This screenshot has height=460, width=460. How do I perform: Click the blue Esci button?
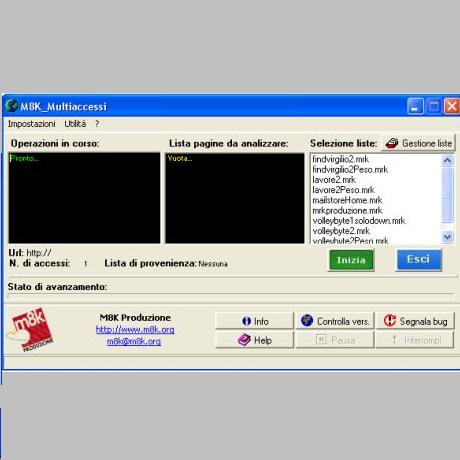click(419, 259)
